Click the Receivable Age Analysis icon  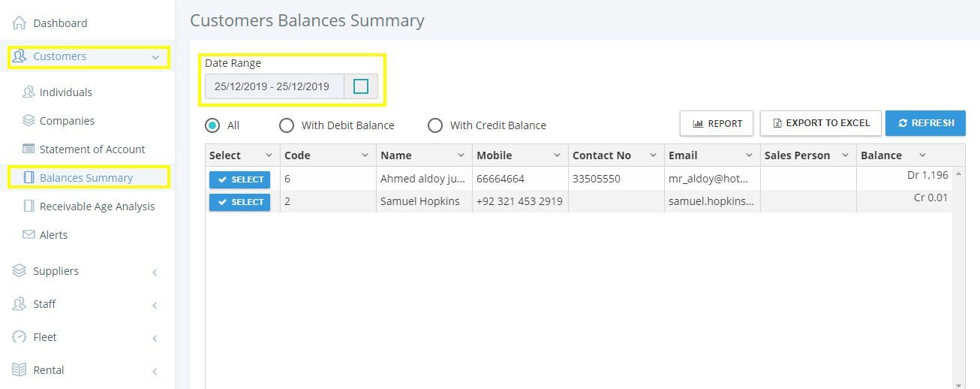[x=29, y=207]
